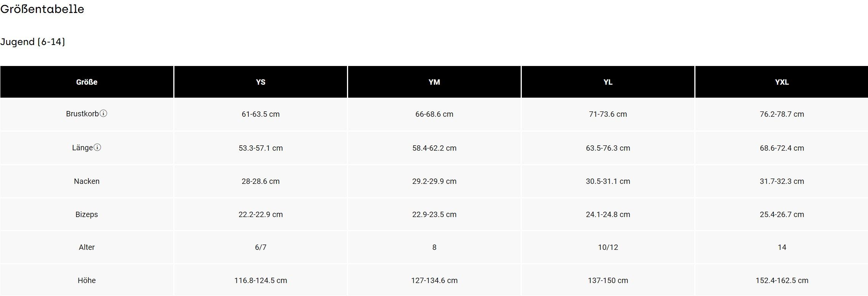
Task: Click the 30.5-31.1 cm neck cell
Action: (x=608, y=181)
